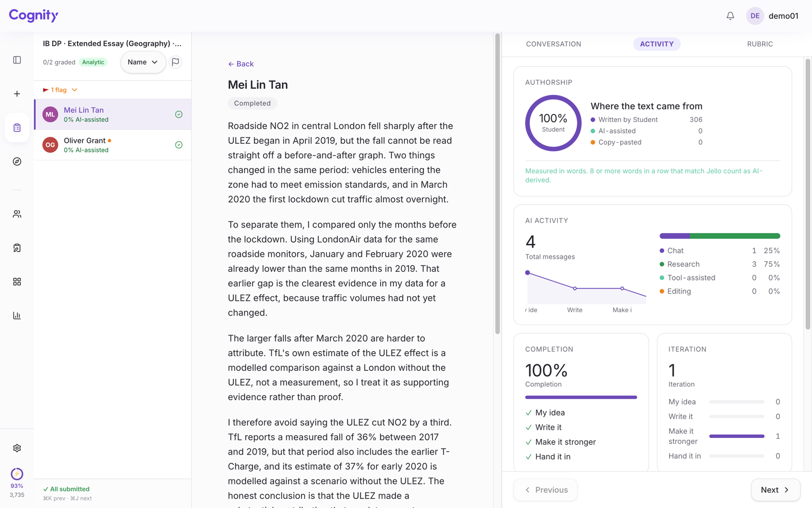
Task: Click the demo01 username
Action: click(784, 16)
